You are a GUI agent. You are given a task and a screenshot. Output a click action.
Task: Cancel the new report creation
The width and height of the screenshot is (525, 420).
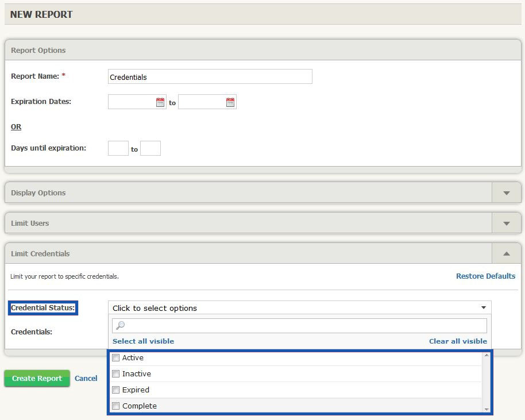point(86,378)
